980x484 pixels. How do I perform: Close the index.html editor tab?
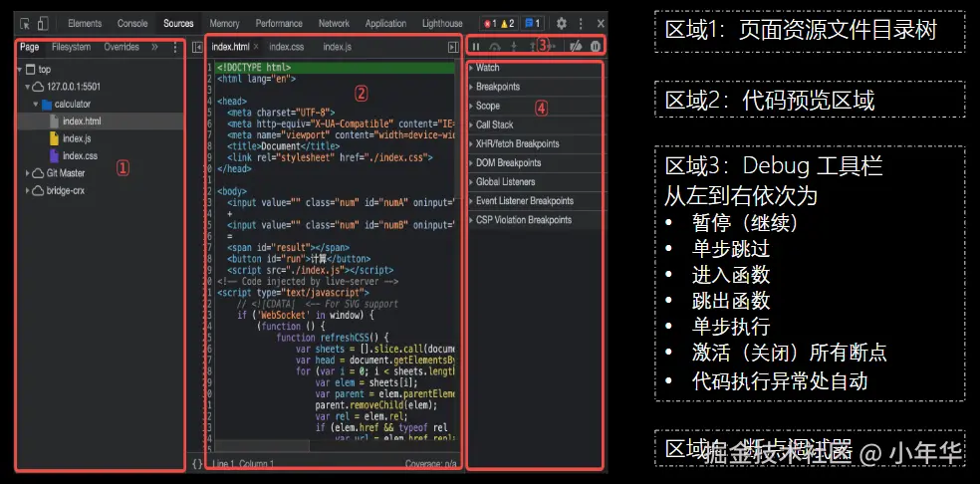click(256, 47)
